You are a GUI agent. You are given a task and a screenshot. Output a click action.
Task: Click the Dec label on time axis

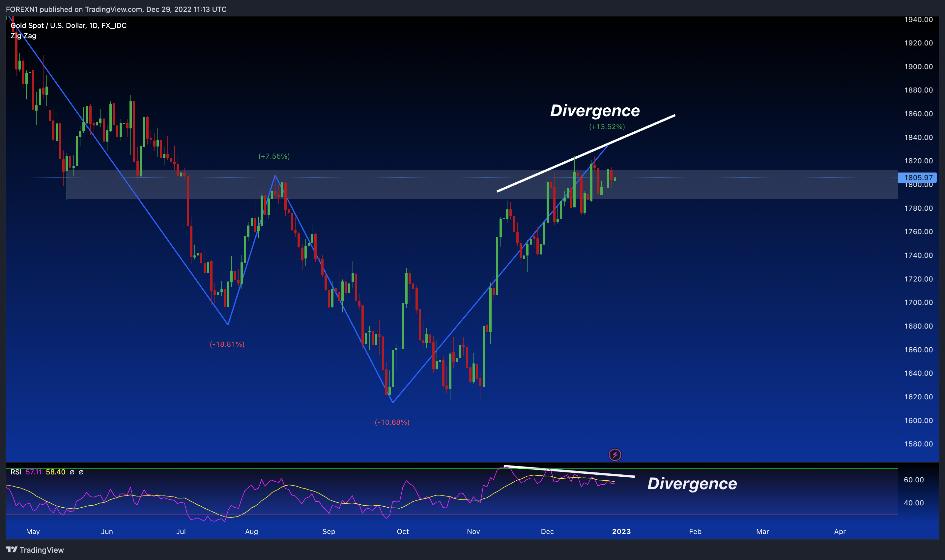click(547, 531)
